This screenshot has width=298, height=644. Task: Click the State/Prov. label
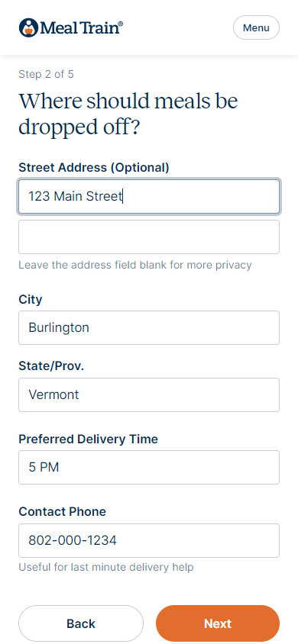[51, 366]
